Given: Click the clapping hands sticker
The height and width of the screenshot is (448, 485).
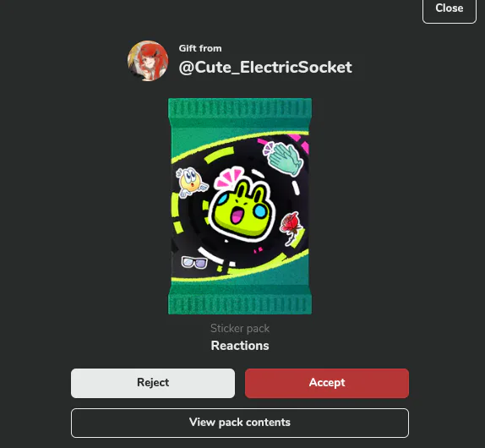Looking at the screenshot, I should [x=283, y=158].
